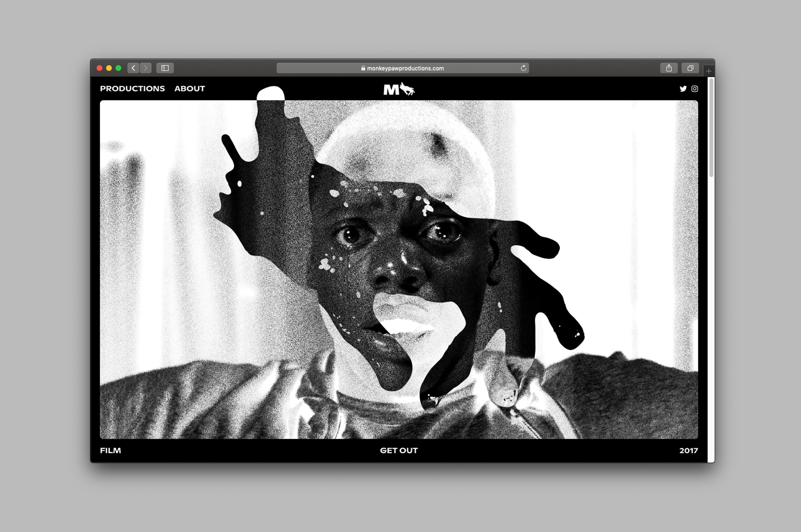Click the 2017 year label

688,450
